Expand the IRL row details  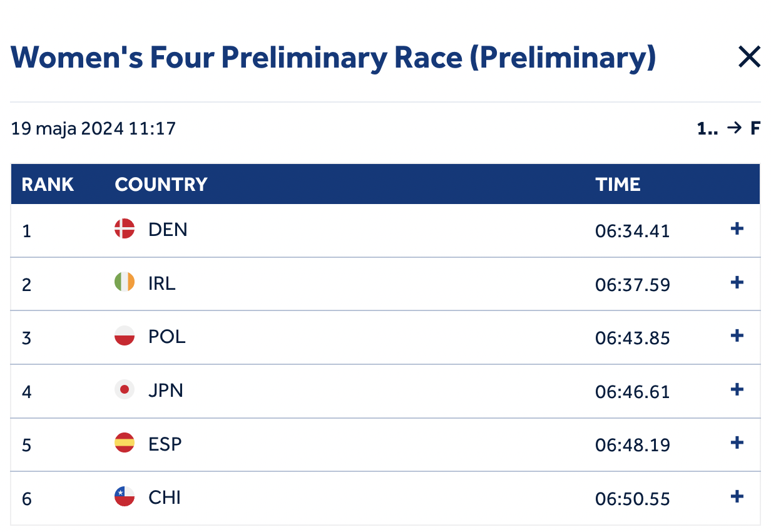[x=737, y=283]
